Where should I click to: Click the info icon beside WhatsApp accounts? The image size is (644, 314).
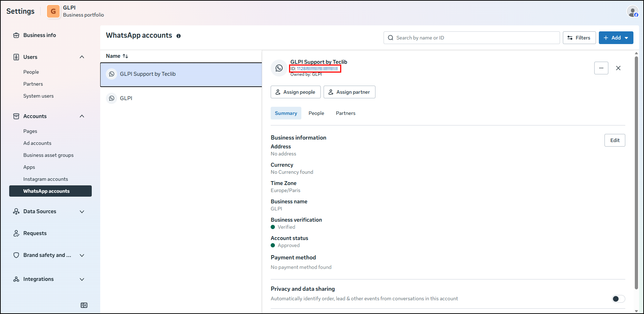pyautogui.click(x=179, y=36)
